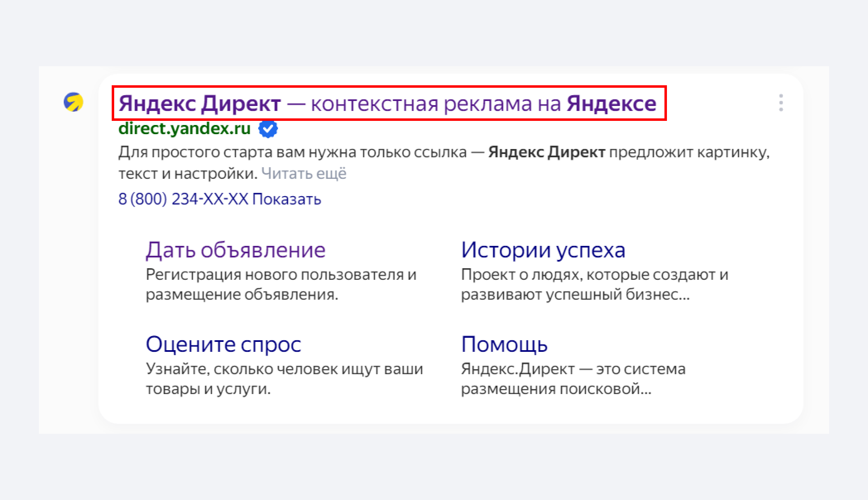Open the 'Оцените спрос' sitelink
This screenshot has height=500, width=868.
pyautogui.click(x=223, y=344)
